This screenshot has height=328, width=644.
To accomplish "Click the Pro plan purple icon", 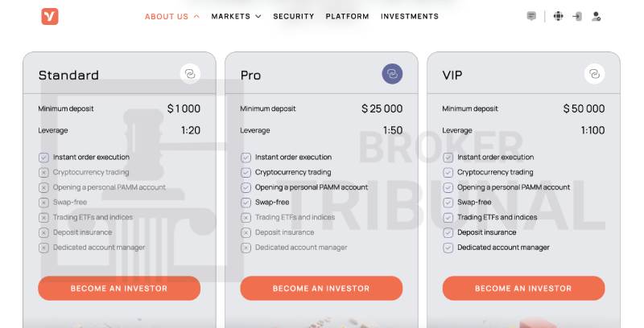I will tap(392, 75).
